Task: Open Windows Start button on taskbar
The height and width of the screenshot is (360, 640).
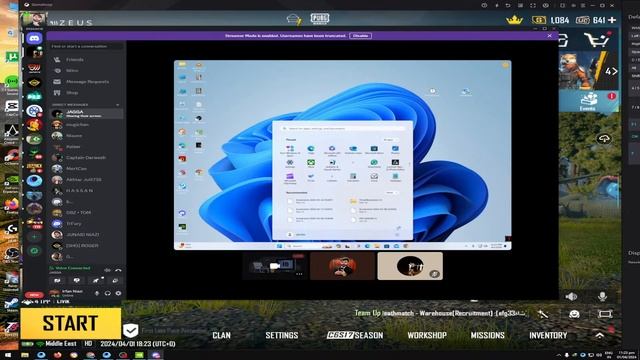Action: coord(8,355)
